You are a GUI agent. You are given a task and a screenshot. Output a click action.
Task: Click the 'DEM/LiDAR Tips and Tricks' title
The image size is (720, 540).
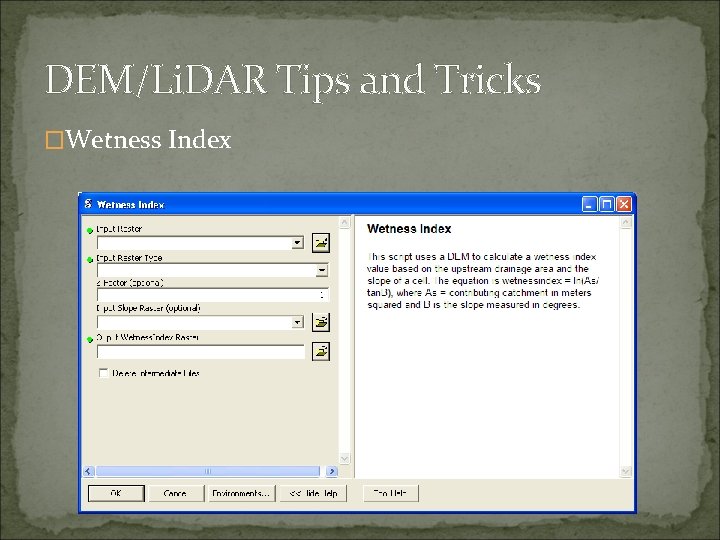click(293, 80)
